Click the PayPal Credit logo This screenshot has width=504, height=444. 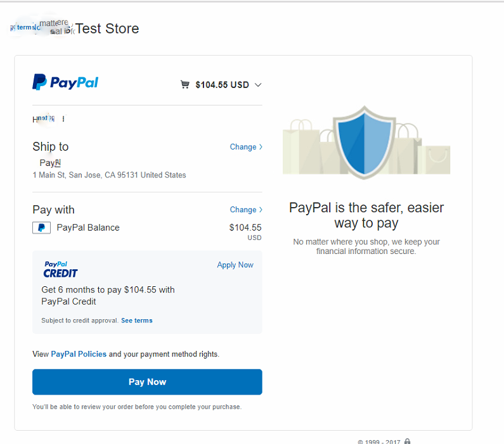click(60, 270)
